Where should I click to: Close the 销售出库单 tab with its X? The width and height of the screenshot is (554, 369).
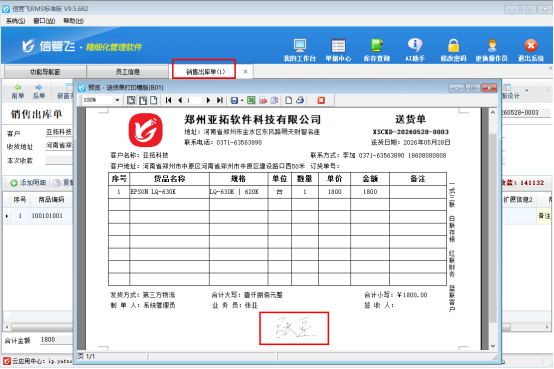pyautogui.click(x=246, y=72)
